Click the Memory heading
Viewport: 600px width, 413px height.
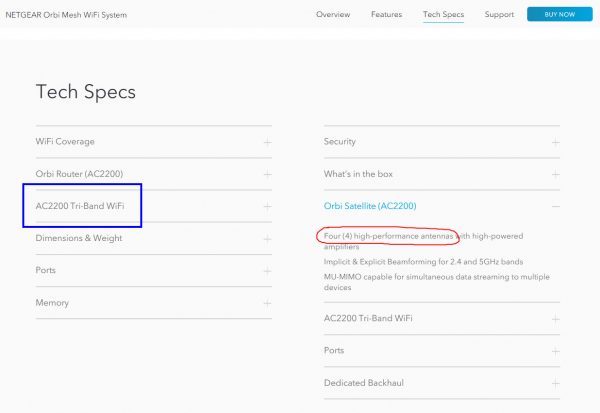pos(52,303)
